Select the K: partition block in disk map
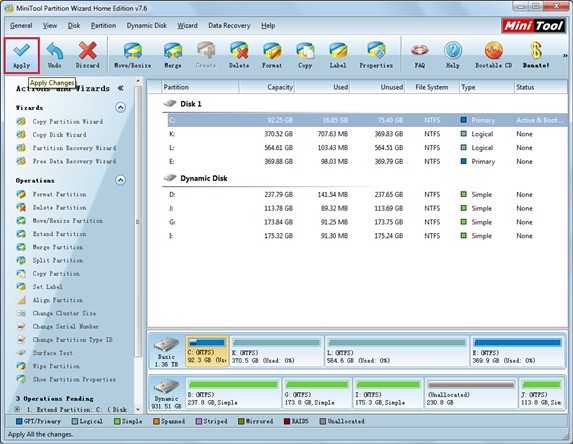The image size is (573, 444). click(277, 352)
